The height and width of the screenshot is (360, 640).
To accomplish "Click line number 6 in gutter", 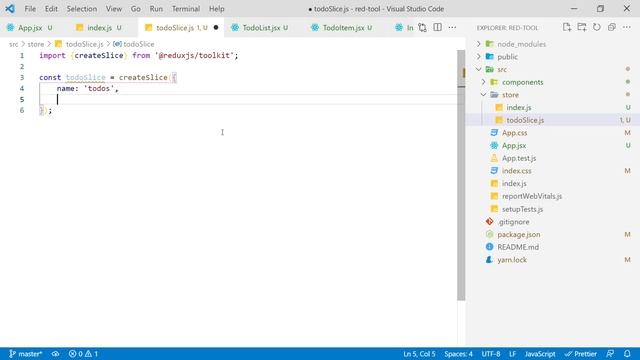I will click(22, 110).
